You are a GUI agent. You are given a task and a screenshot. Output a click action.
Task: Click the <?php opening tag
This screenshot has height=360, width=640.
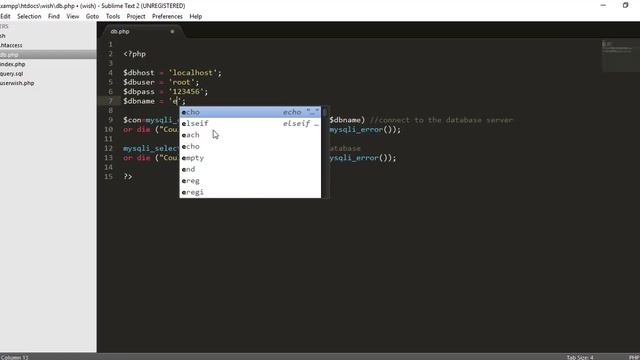click(x=134, y=53)
